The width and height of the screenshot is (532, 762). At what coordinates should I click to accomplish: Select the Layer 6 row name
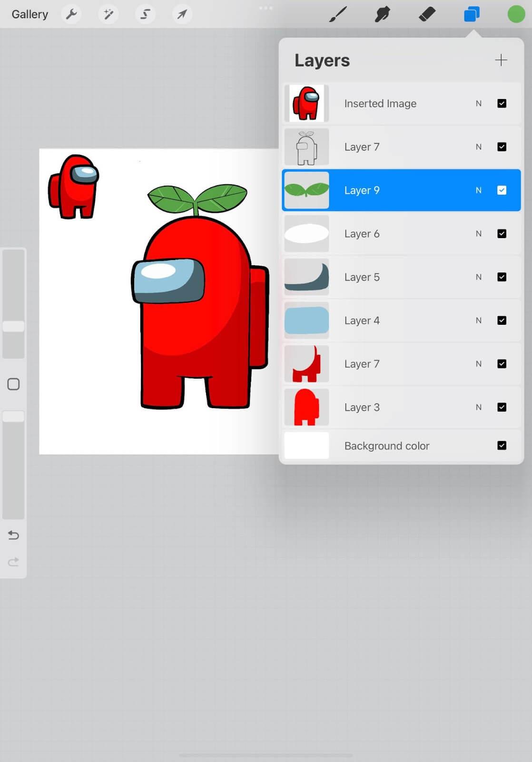click(x=362, y=233)
